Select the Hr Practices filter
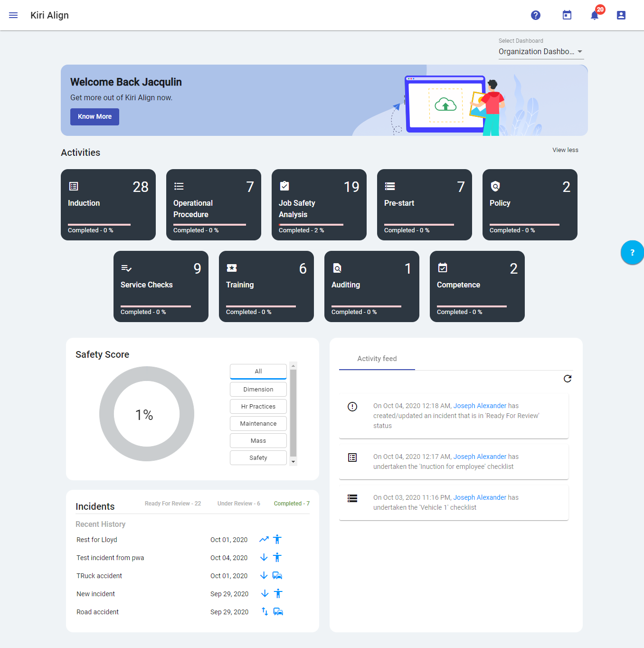The image size is (644, 648). pos(258,406)
